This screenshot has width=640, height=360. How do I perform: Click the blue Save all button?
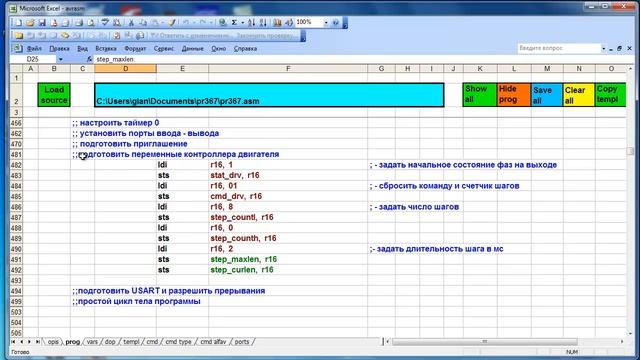click(x=547, y=95)
